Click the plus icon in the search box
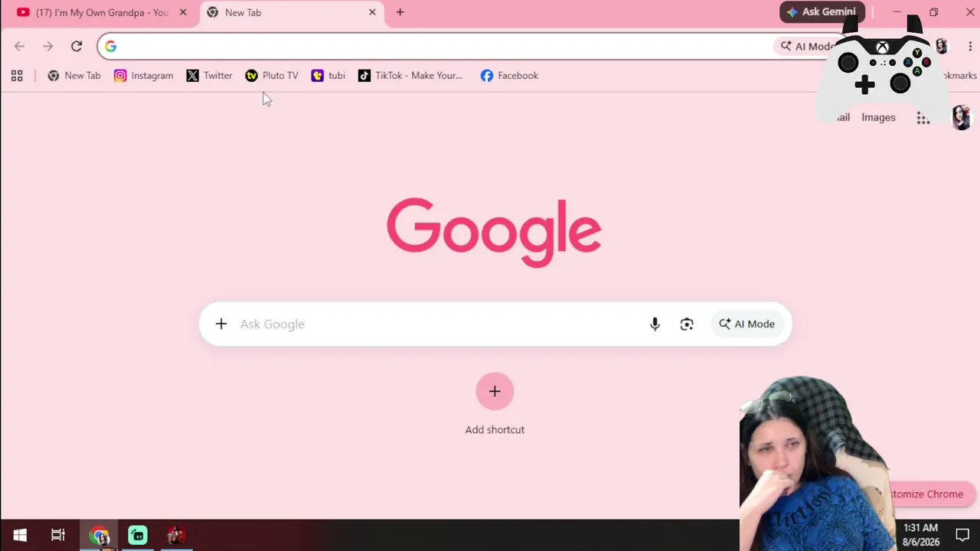The width and height of the screenshot is (980, 551). pos(221,324)
